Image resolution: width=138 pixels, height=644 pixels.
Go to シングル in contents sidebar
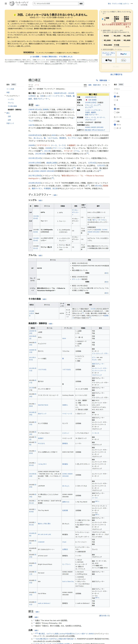point(11,99)
